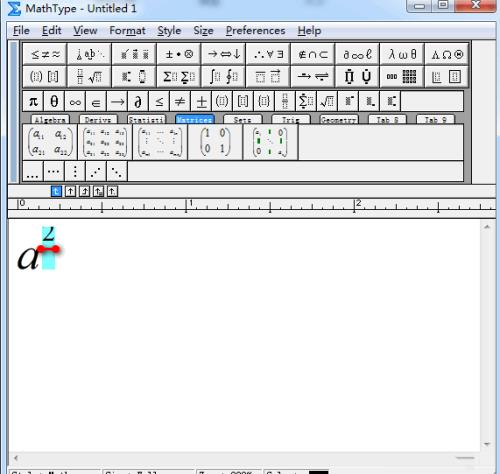This screenshot has height=474, width=500.
Task: Insert square brackets template from small bar
Action: pos(243,101)
